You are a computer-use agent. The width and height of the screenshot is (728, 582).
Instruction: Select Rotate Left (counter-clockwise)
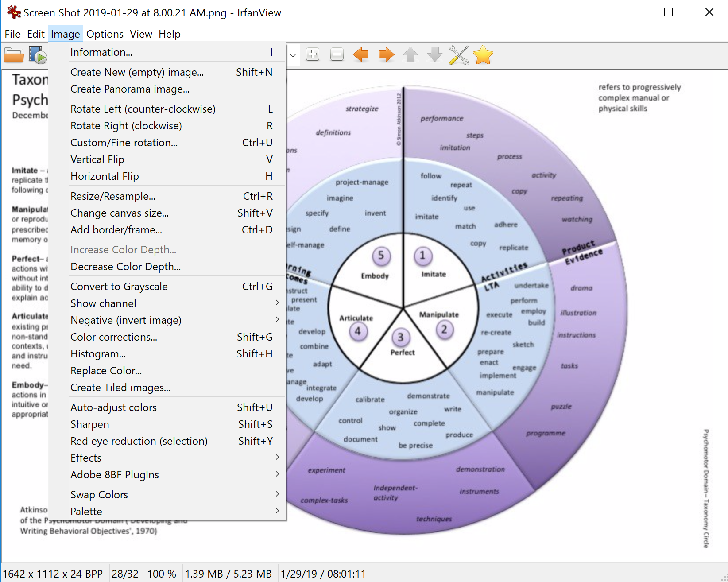click(x=167, y=109)
